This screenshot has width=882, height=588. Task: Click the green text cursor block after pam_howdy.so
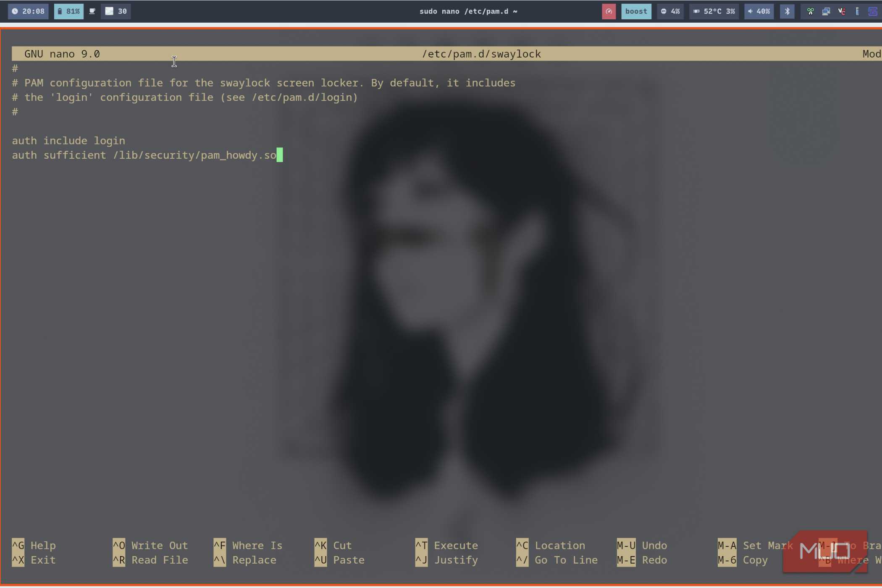coord(280,155)
